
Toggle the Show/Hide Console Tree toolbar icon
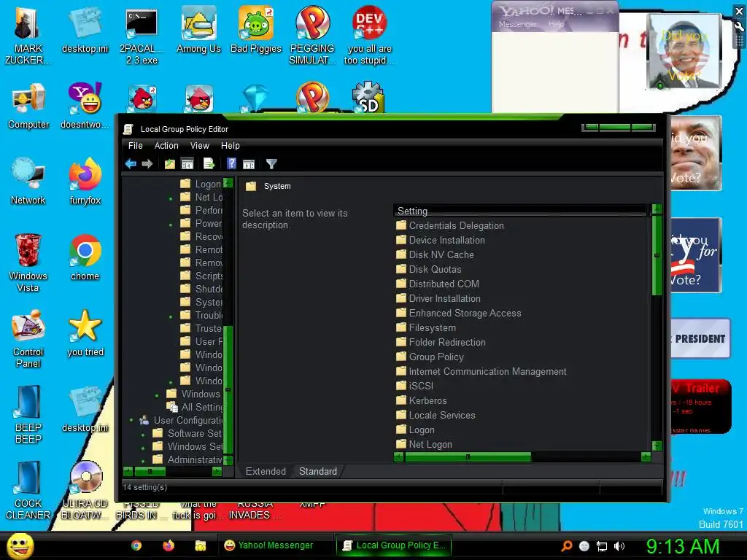click(187, 164)
